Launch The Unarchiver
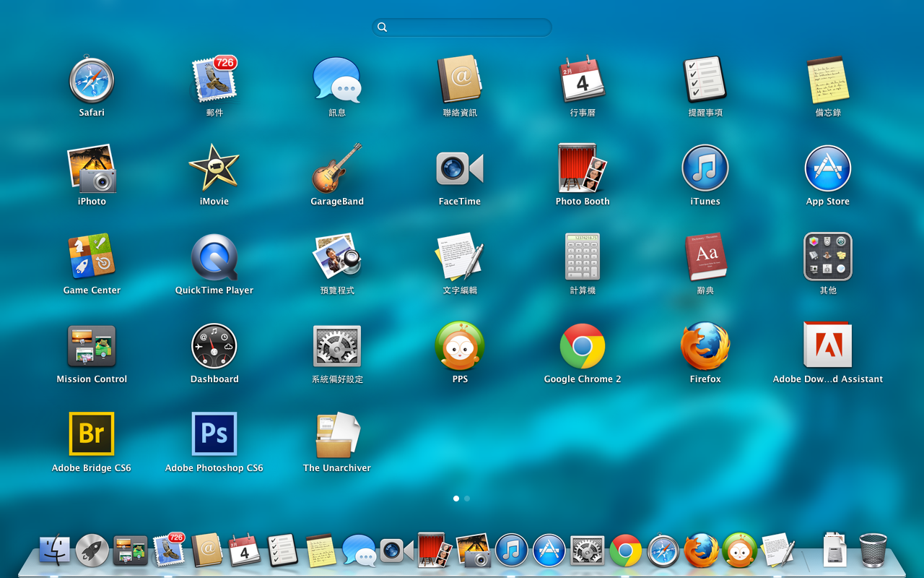This screenshot has width=924, height=578. (337, 434)
